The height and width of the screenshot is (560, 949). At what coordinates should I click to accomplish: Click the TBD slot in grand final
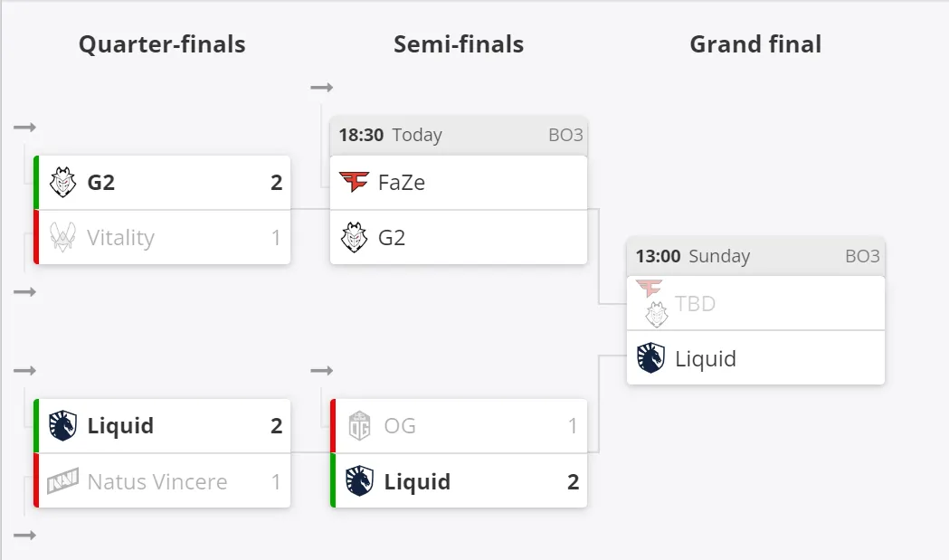point(755,303)
